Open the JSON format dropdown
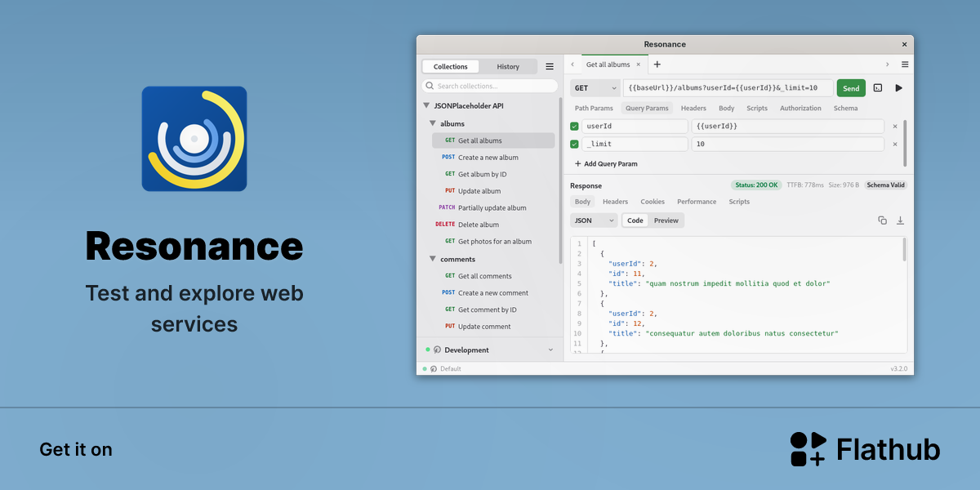The image size is (980, 490). (594, 220)
